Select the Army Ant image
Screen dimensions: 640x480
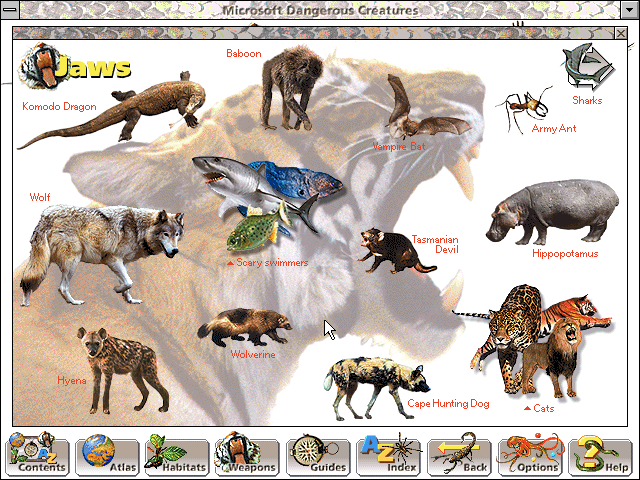524,107
